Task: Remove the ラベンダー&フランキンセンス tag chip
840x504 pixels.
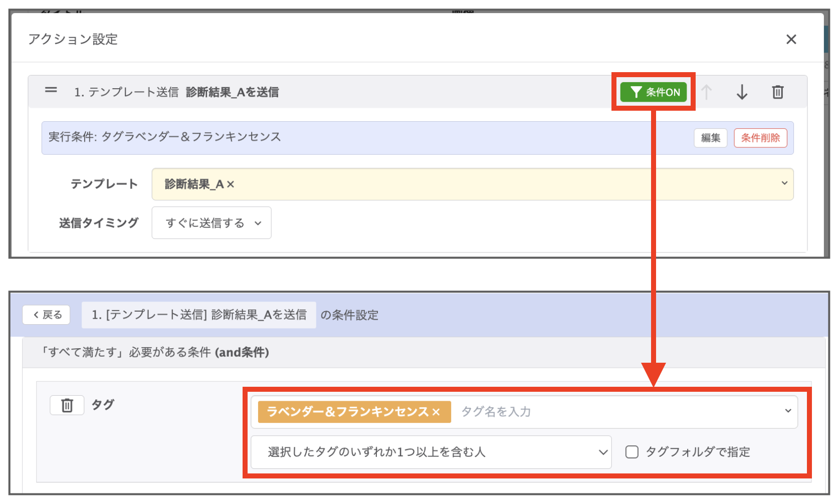Action: click(436, 412)
